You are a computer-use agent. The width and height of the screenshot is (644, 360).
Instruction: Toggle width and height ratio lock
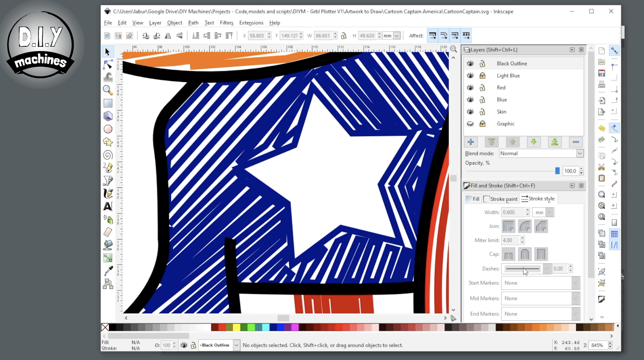click(344, 36)
